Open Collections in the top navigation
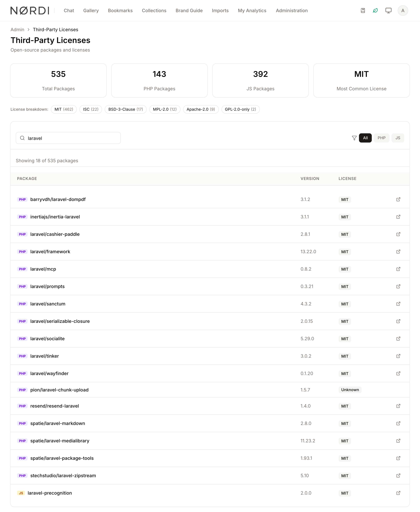 coord(154,10)
